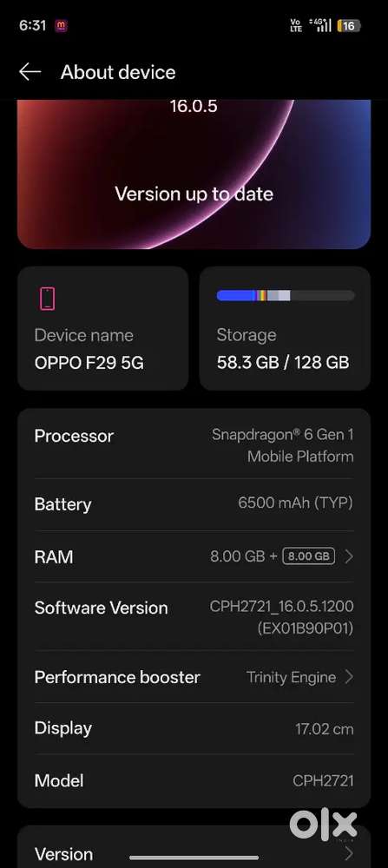
Task: Tap the pink notification app icon
Action: coord(61,25)
